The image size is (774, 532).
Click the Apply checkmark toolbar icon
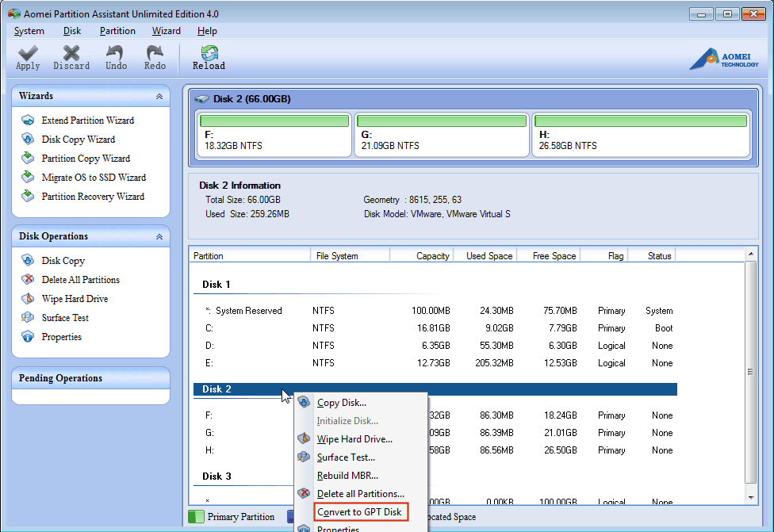[x=28, y=53]
